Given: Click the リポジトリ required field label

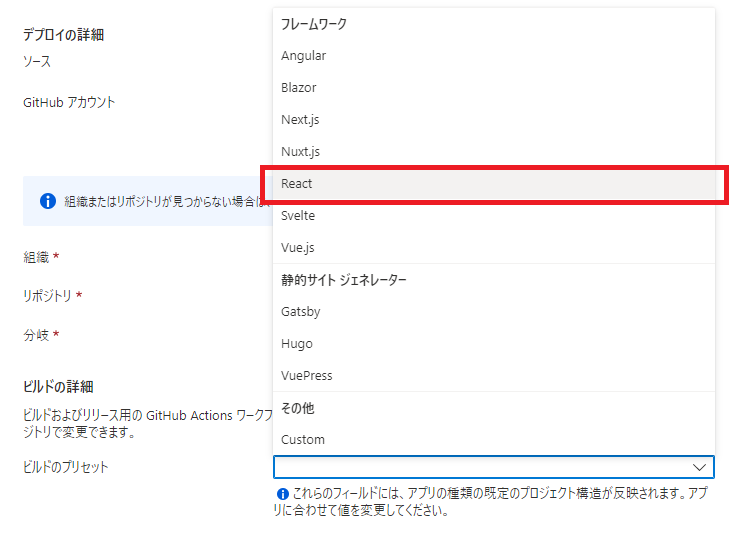Looking at the screenshot, I should (x=52, y=295).
